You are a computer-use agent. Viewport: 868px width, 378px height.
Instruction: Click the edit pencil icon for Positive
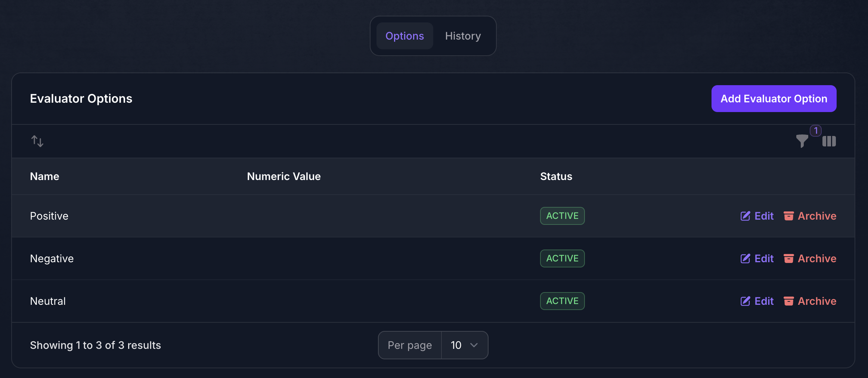745,216
